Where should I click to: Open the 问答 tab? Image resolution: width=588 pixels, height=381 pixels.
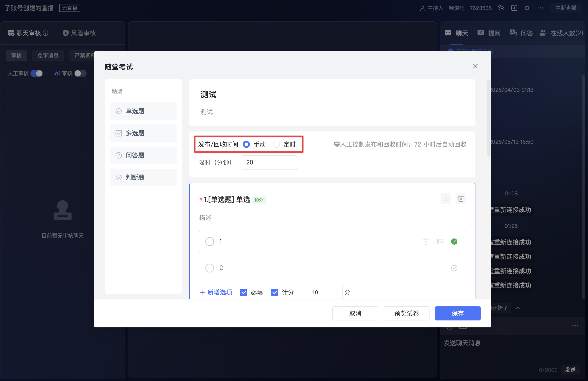tap(521, 33)
